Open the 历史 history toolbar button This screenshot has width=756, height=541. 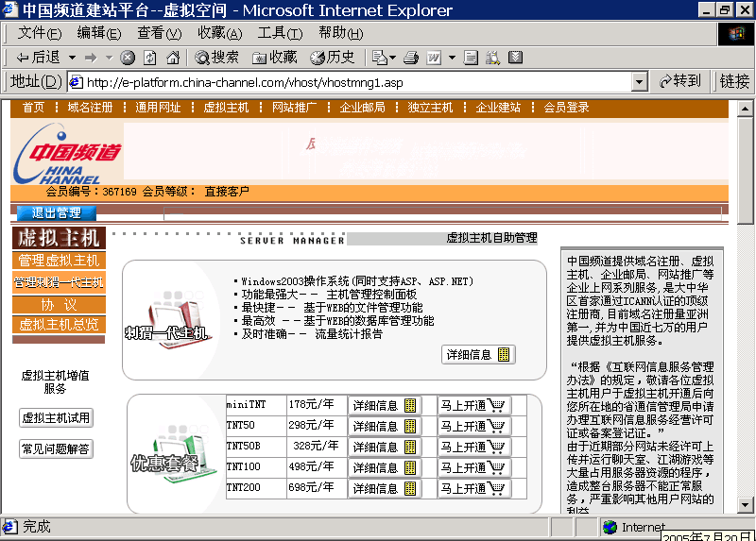[x=333, y=58]
